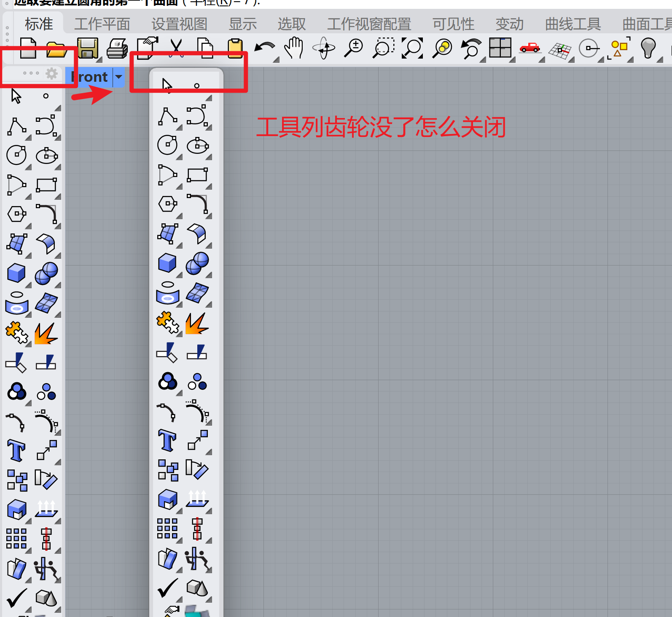Select the Box solid tool in floating toolbar
This screenshot has width=672, height=617.
(167, 263)
